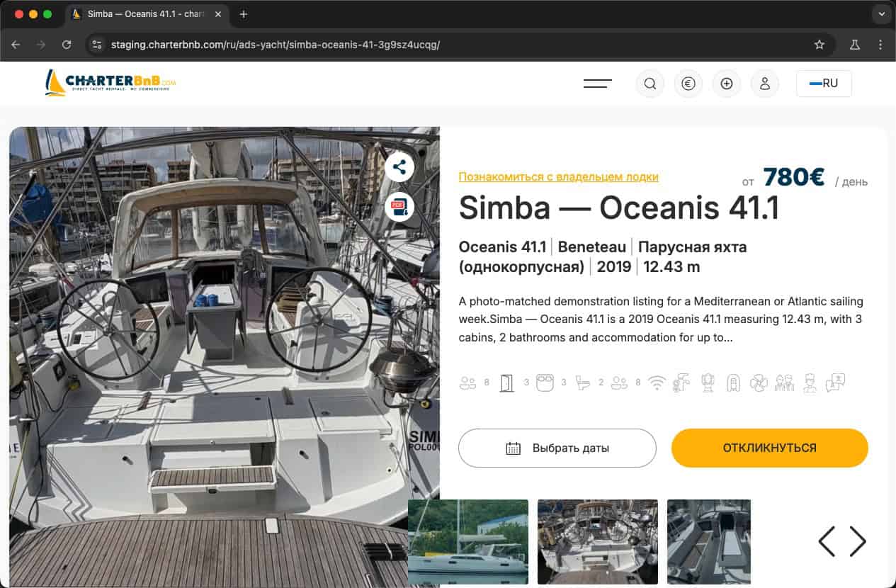Expand the tab search dropdown arrow
The image size is (896, 588).
pyautogui.click(x=881, y=14)
